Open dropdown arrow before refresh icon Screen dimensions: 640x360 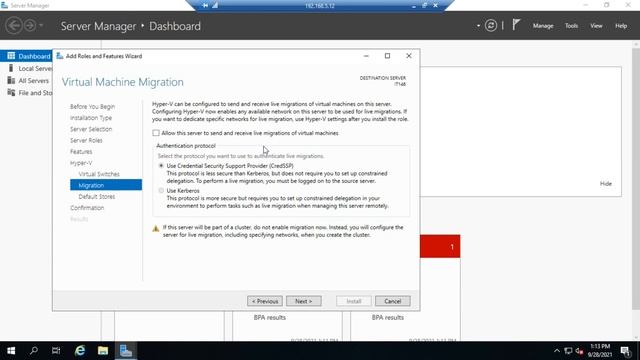478,26
